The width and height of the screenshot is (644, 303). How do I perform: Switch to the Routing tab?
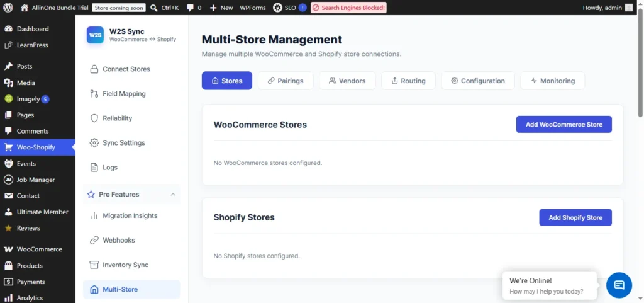[x=408, y=81]
